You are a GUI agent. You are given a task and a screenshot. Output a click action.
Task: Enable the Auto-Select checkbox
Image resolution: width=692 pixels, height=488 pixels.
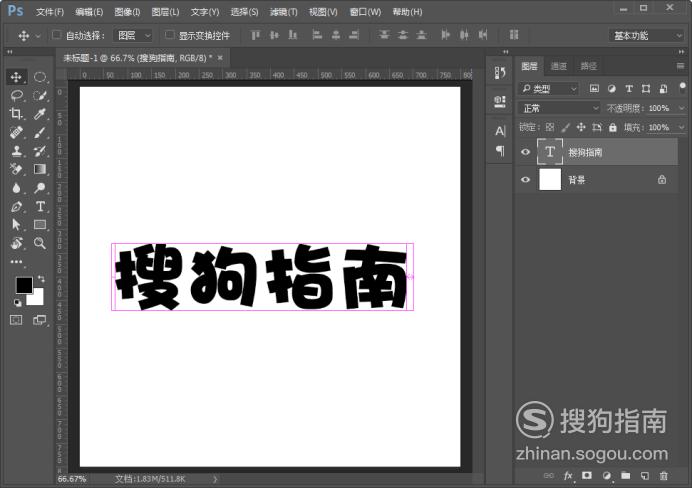pos(56,34)
